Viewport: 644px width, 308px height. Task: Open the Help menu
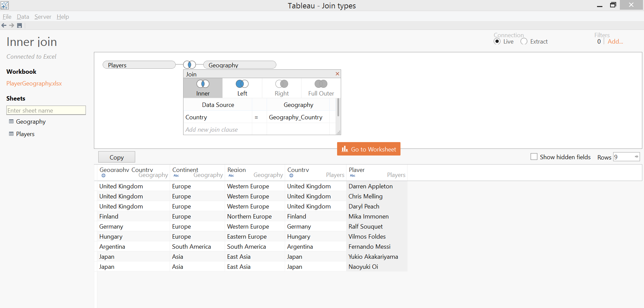pyautogui.click(x=63, y=17)
